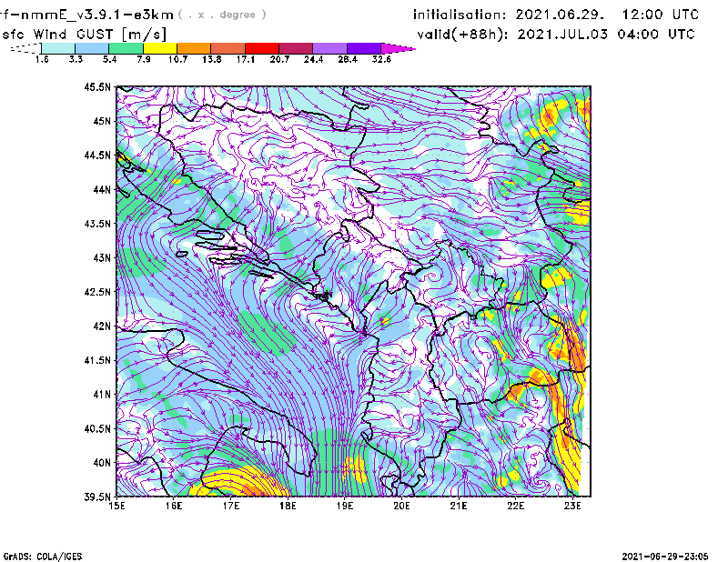
Task: Click the legend value 5.4
Action: pos(109,59)
